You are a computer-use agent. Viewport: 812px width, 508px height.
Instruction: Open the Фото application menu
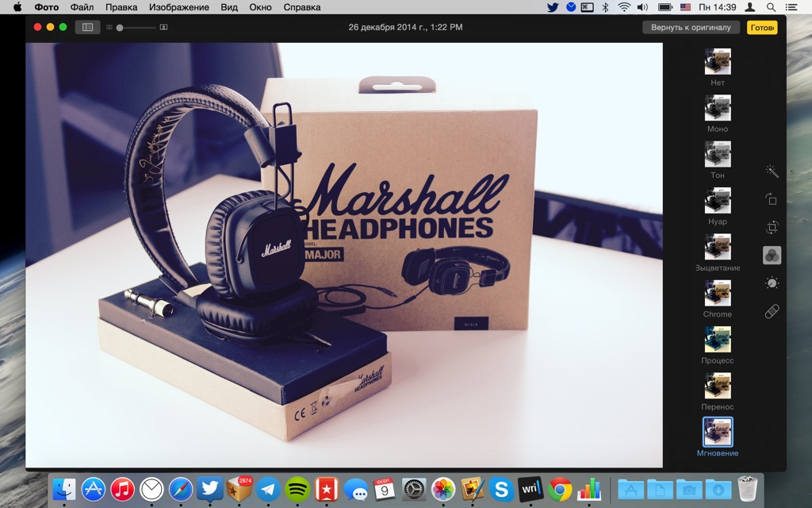[x=47, y=7]
